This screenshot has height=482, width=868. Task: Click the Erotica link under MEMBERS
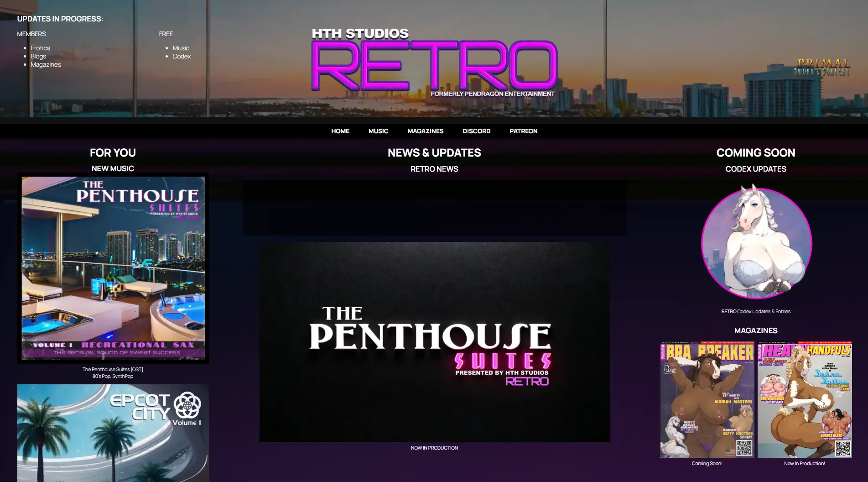(40, 48)
